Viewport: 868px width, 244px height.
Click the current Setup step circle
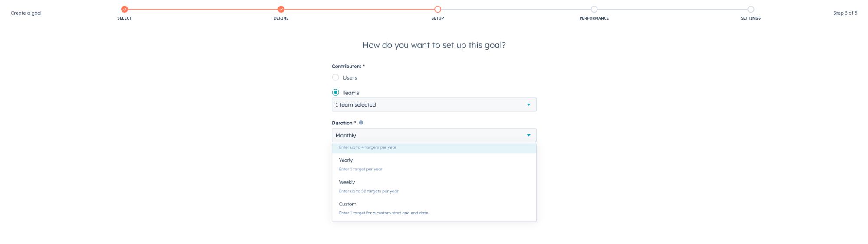coord(438,9)
